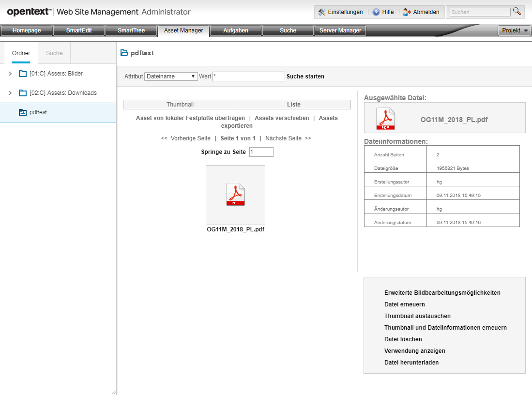The width and height of the screenshot is (532, 395).
Task: Click the Anzahl Seiten value 2
Action: (438, 155)
